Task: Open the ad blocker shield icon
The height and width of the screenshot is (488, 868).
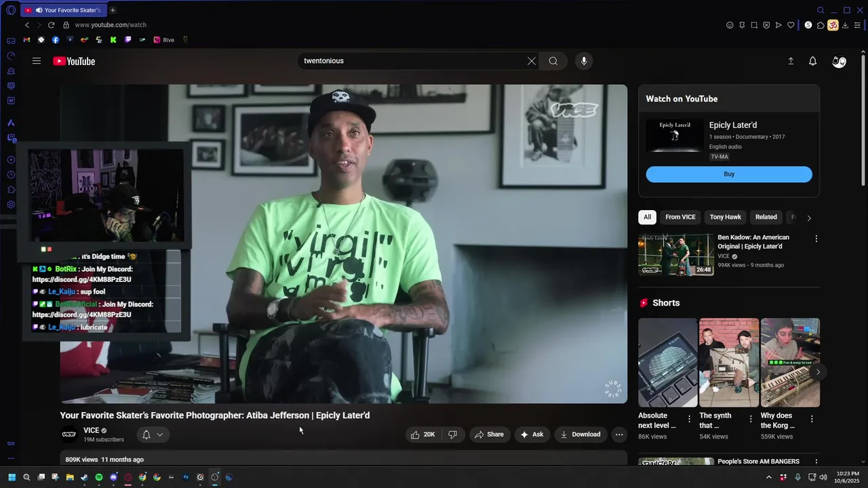Action: point(766,25)
